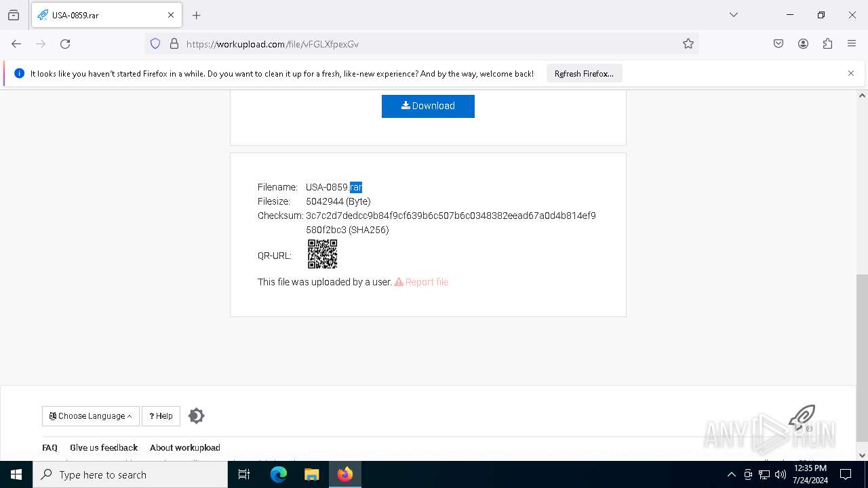This screenshot has width=868, height=488.
Task: Open the Windows notification center
Action: pyautogui.click(x=846, y=474)
